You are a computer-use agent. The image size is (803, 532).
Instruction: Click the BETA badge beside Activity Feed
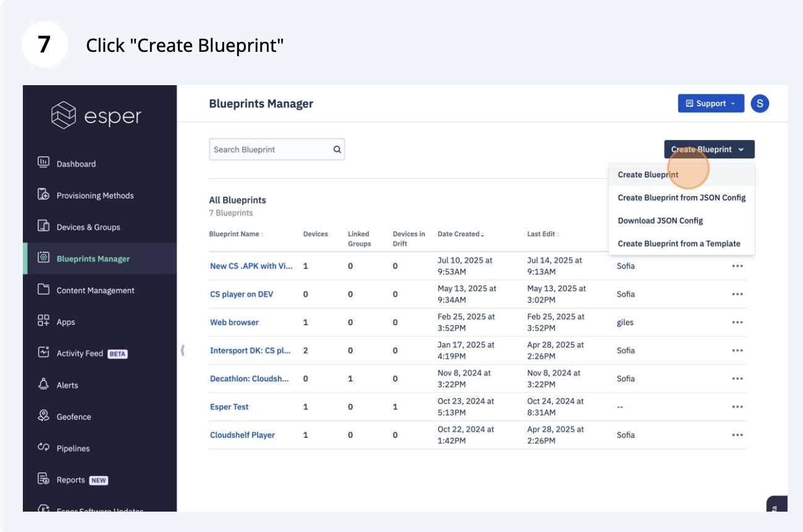(117, 354)
